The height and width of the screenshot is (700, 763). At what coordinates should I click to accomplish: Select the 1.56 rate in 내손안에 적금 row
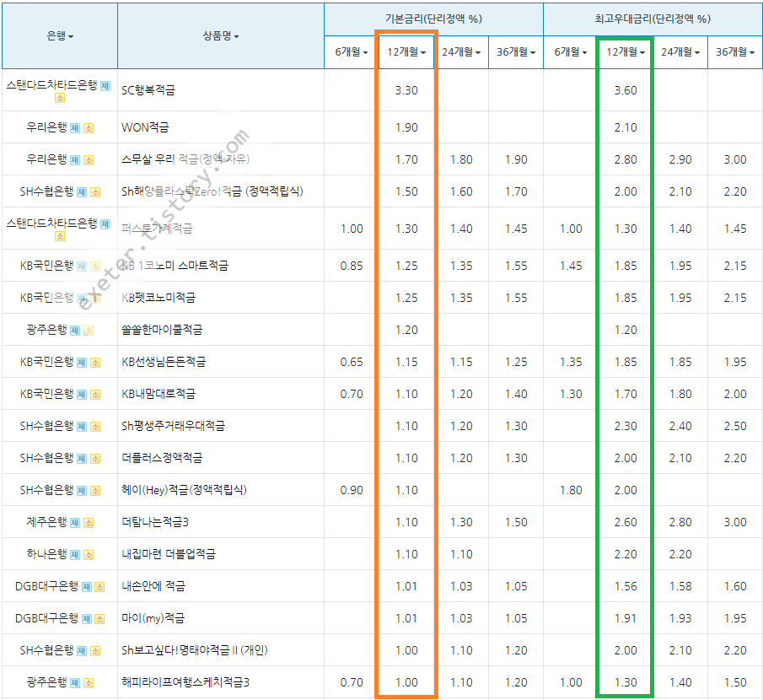pos(626,587)
